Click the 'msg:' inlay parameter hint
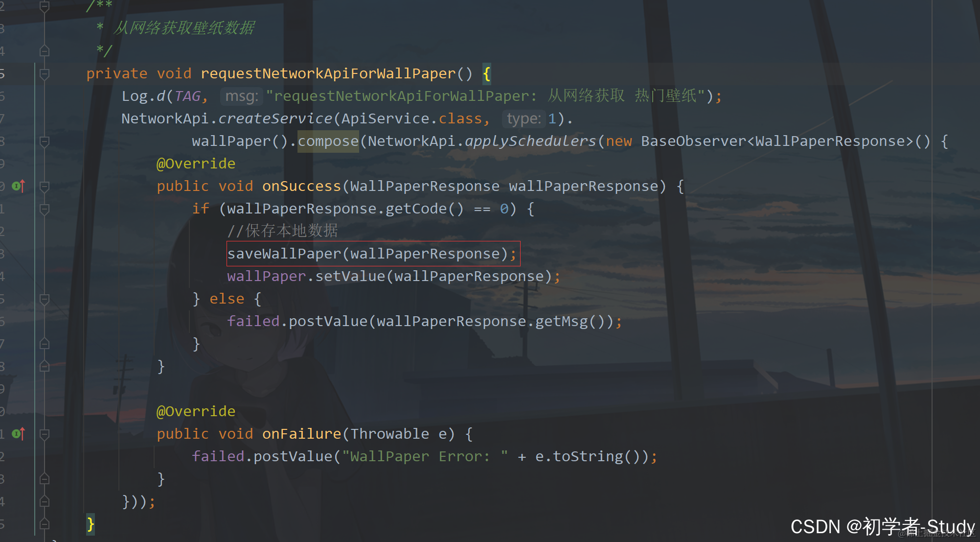The width and height of the screenshot is (980, 542). click(241, 96)
